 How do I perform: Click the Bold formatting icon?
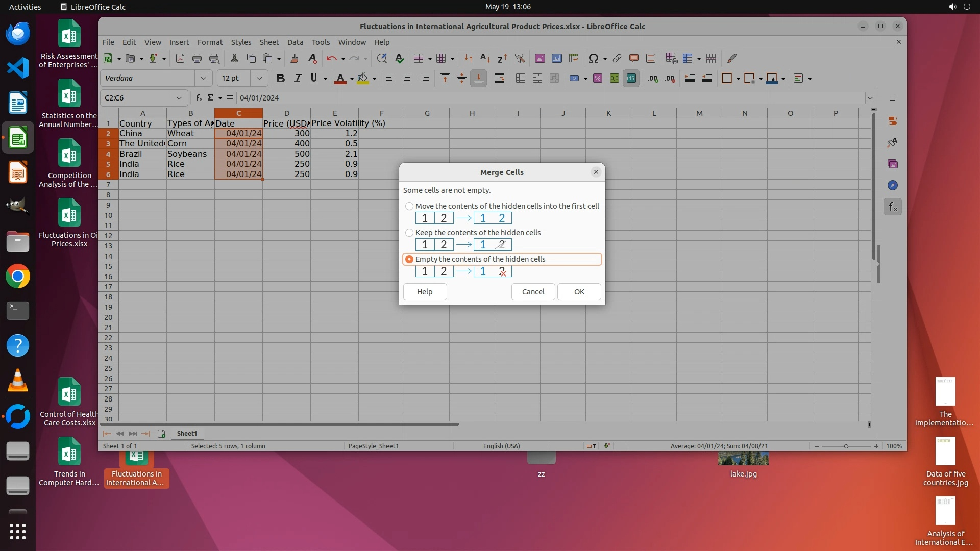coord(280,79)
